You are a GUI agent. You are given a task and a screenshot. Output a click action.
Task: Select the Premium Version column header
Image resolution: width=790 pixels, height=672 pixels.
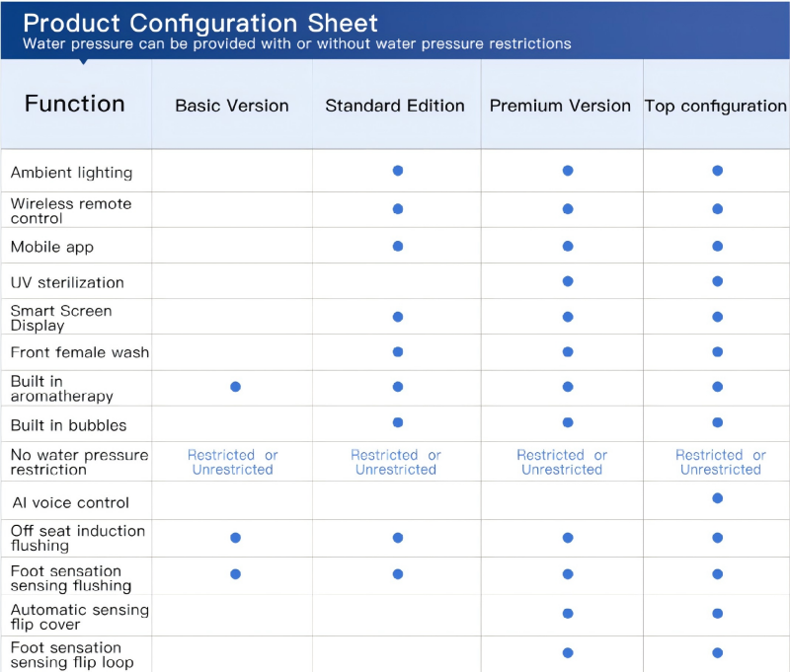pyautogui.click(x=560, y=106)
